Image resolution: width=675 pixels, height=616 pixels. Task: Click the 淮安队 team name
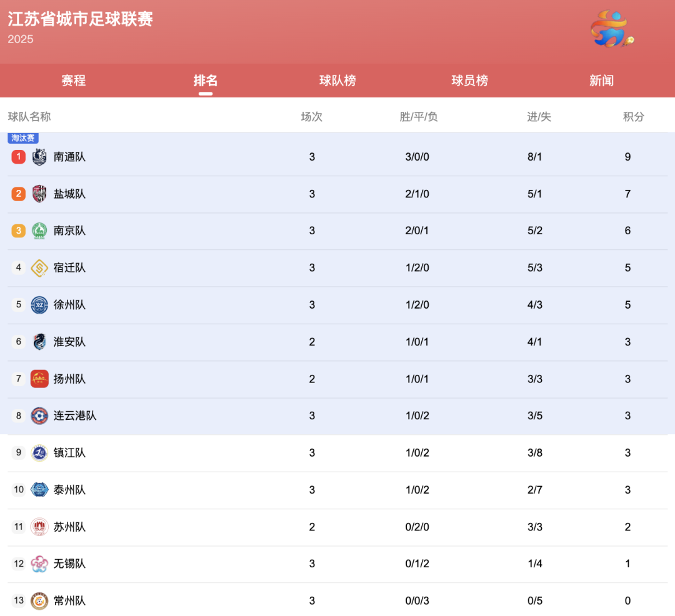69,342
